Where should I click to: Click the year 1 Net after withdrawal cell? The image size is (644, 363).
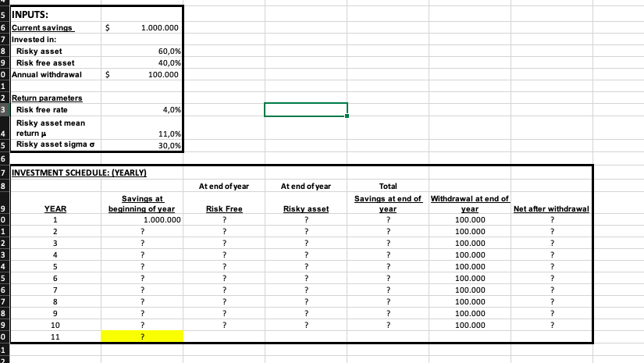[x=552, y=219]
